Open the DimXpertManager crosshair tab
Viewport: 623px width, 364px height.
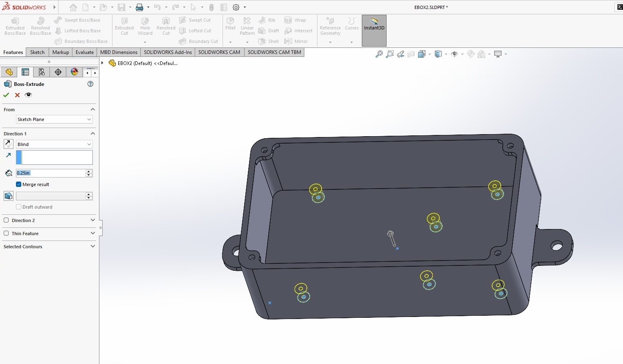click(x=58, y=72)
